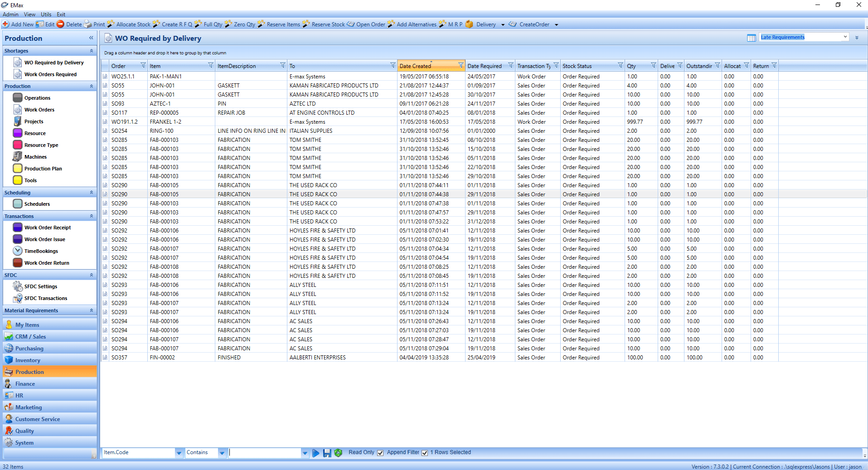Click the Full Qty wand icon
The image size is (868, 470).
pos(198,24)
